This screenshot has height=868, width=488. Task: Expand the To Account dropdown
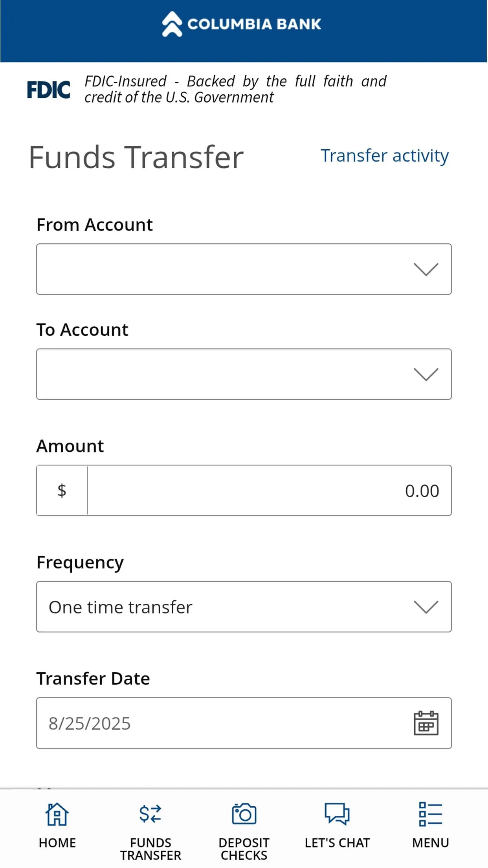(x=426, y=374)
